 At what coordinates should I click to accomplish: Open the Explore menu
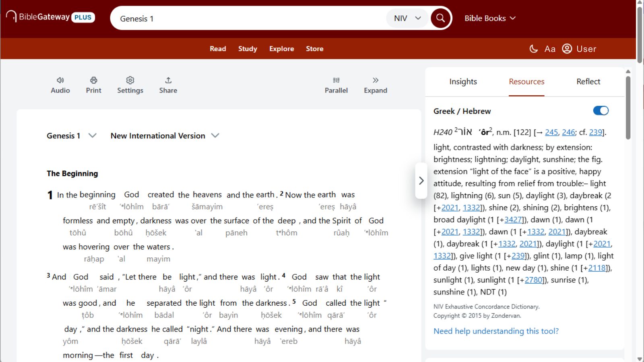tap(282, 49)
